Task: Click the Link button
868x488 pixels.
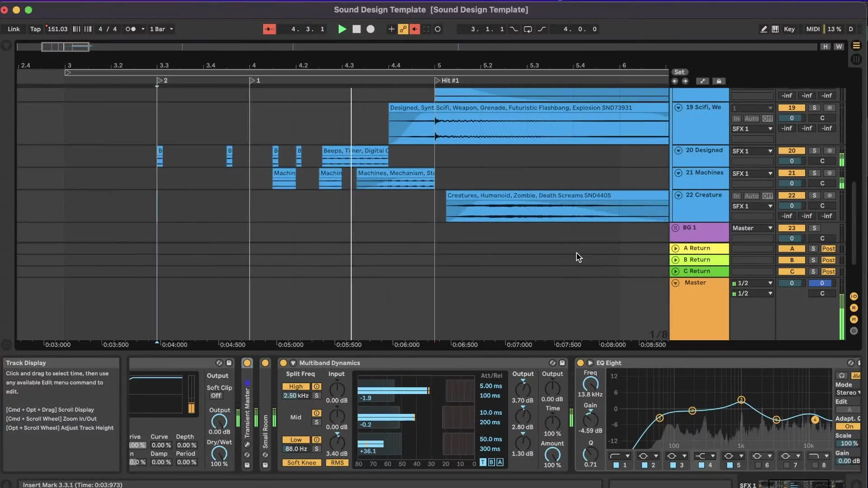Action: (x=14, y=29)
